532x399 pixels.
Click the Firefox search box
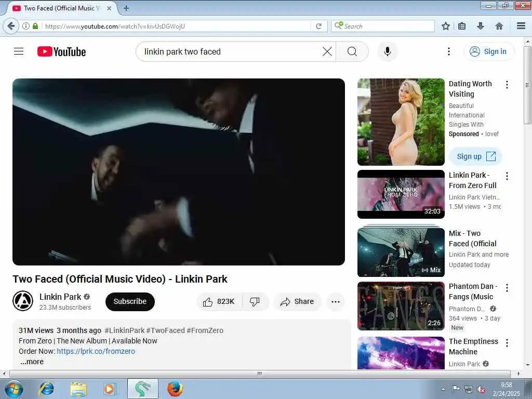point(383,26)
